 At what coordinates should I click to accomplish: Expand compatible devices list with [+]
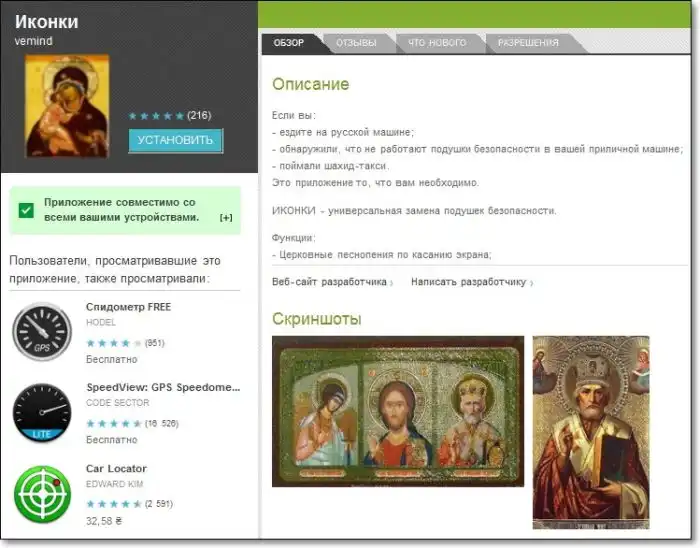coord(226,217)
